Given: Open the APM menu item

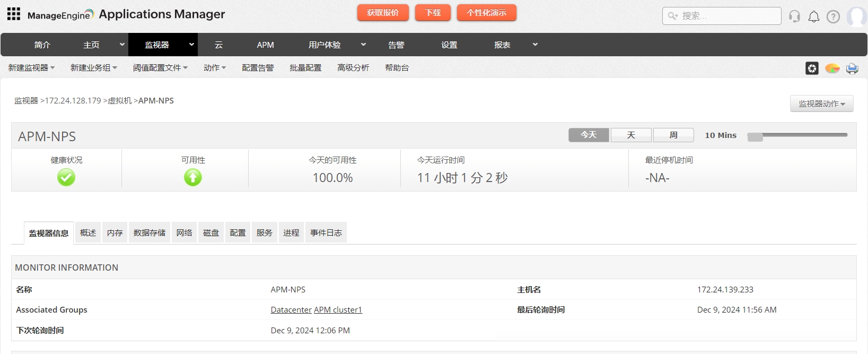Looking at the screenshot, I should pos(265,45).
